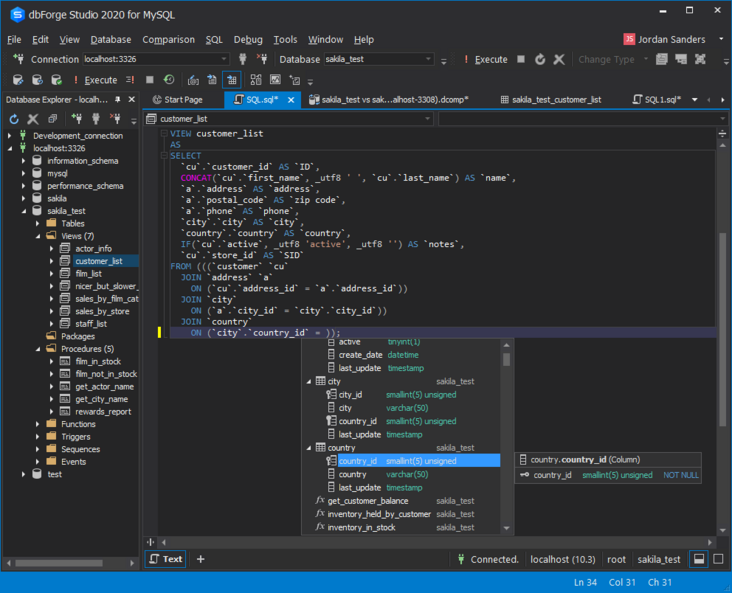Click the refresh arrow beside the Database toolbar Execute
This screenshot has width=732, height=593.
pos(540,59)
